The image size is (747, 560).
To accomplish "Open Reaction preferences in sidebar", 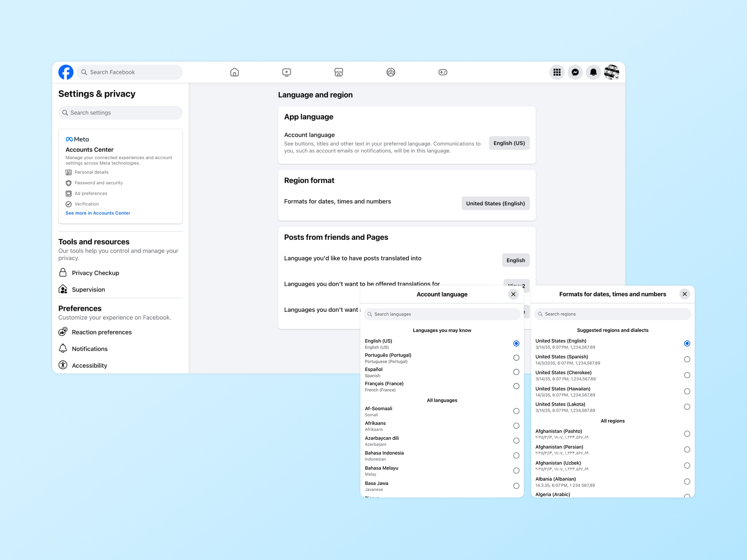I will (102, 332).
